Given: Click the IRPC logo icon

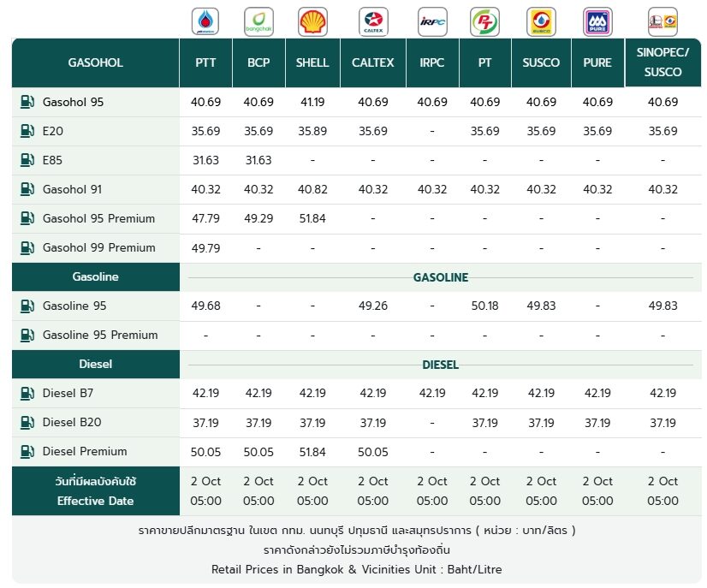Looking at the screenshot, I should [x=432, y=21].
